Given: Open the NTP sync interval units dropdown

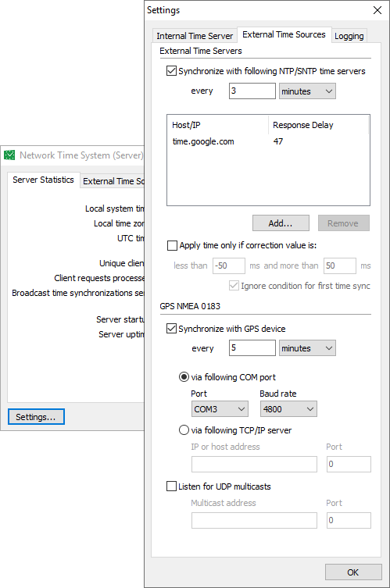Looking at the screenshot, I should pyautogui.click(x=307, y=91).
